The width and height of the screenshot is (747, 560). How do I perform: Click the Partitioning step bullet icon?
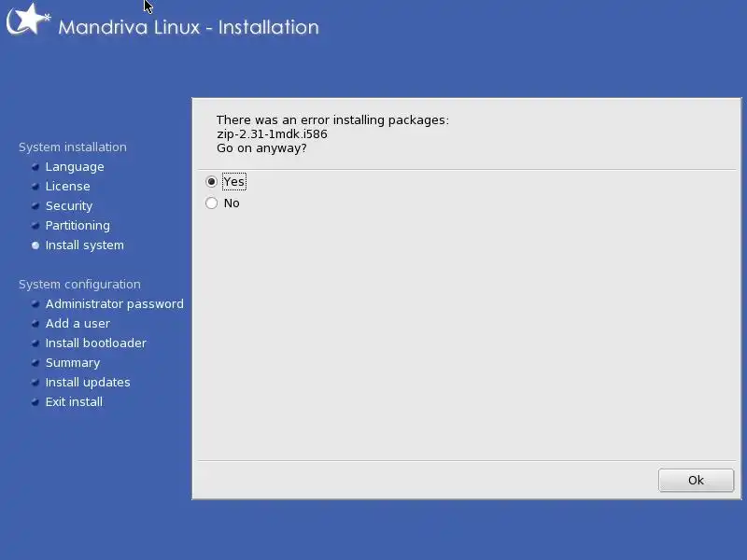[35, 225]
